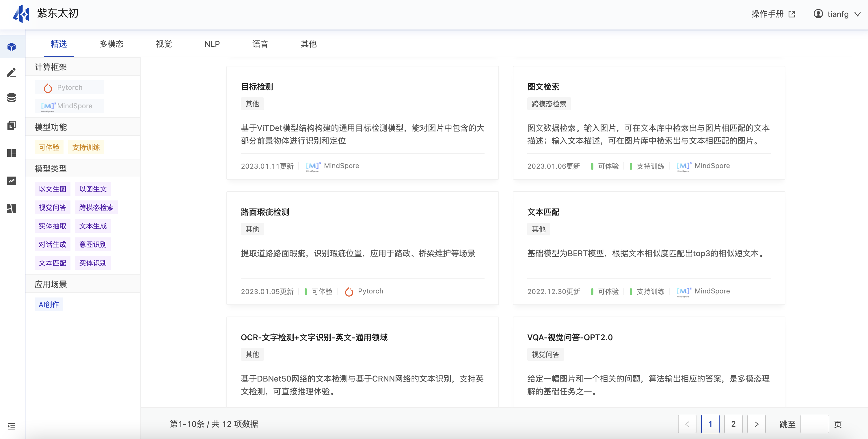The width and height of the screenshot is (868, 439).
Task: Select the 实体抽取 model type
Action: click(53, 226)
